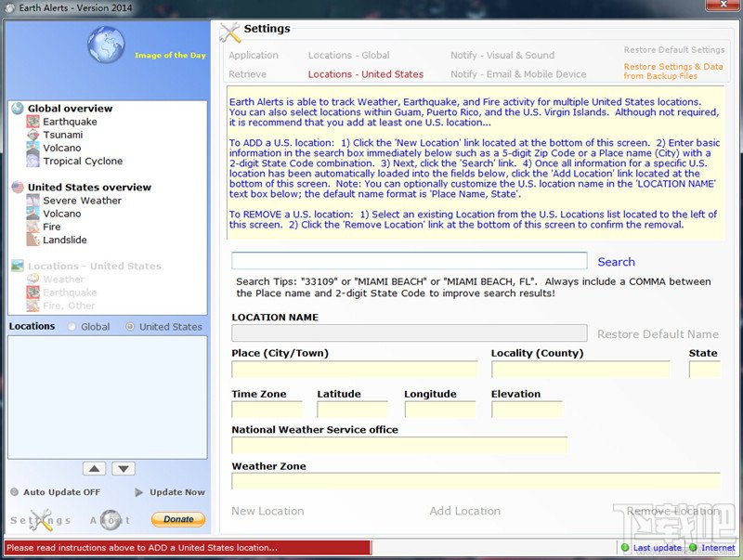Click the icon beside Earthquake under Global overview
The image size is (743, 560).
coord(33,122)
